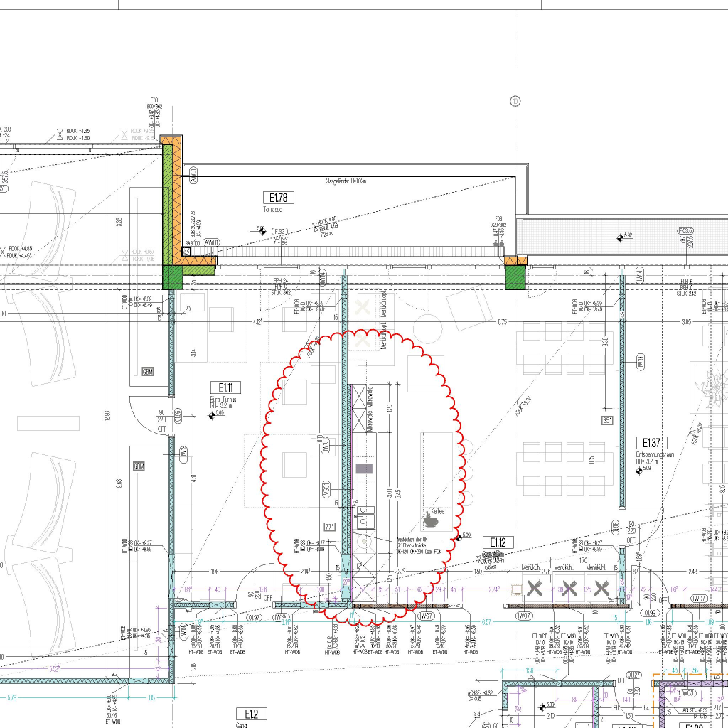Click the level marker on terrace E1.78
Image resolution: width=728 pixels, height=728 pixels.
262,231
